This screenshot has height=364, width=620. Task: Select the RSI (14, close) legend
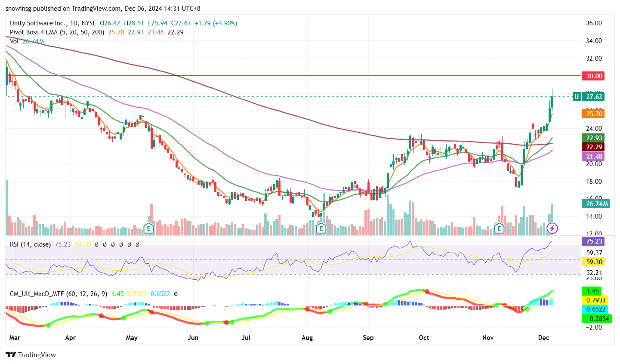pos(31,244)
